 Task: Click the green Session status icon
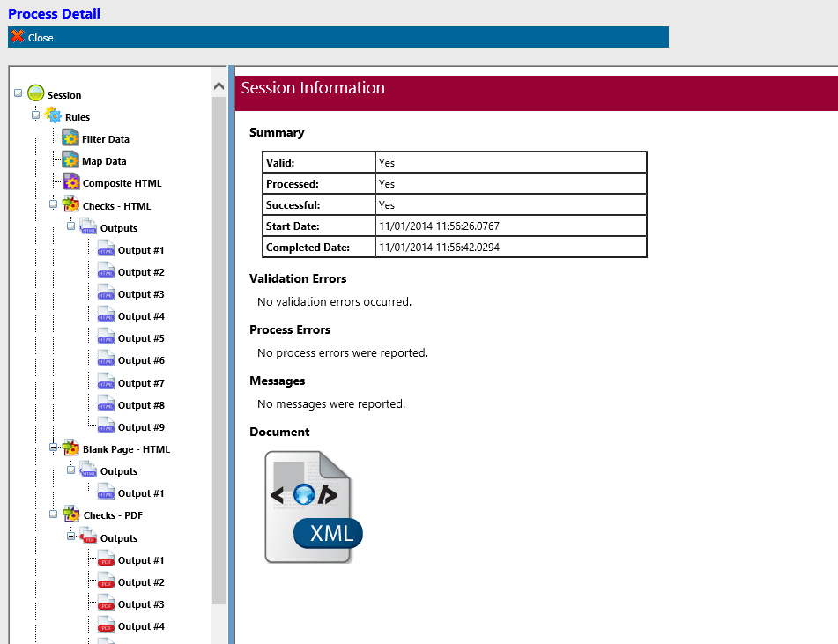click(36, 93)
